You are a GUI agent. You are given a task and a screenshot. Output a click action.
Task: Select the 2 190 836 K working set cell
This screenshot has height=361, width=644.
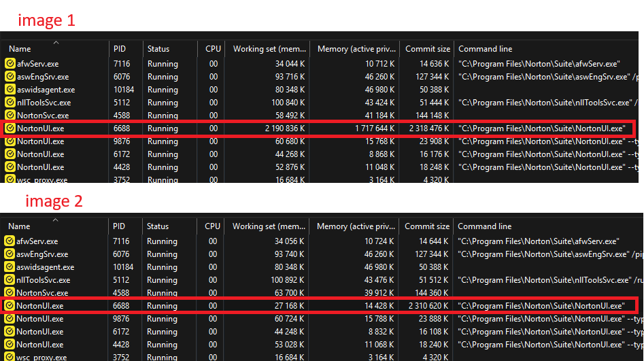point(277,128)
